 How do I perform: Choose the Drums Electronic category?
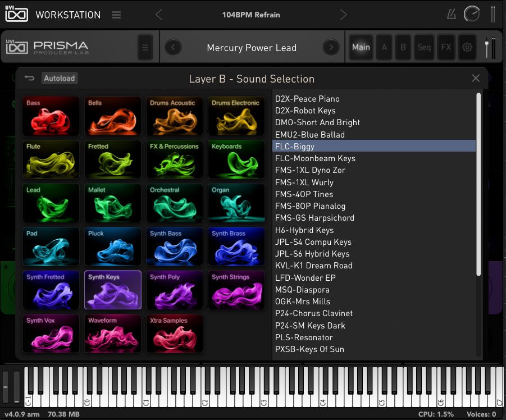[236, 116]
